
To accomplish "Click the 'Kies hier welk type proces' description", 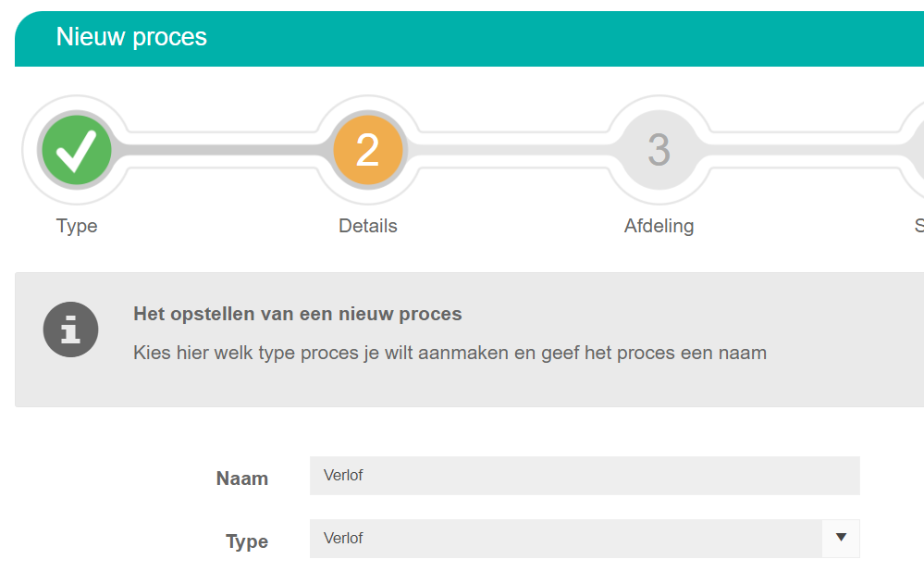I will click(x=450, y=353).
